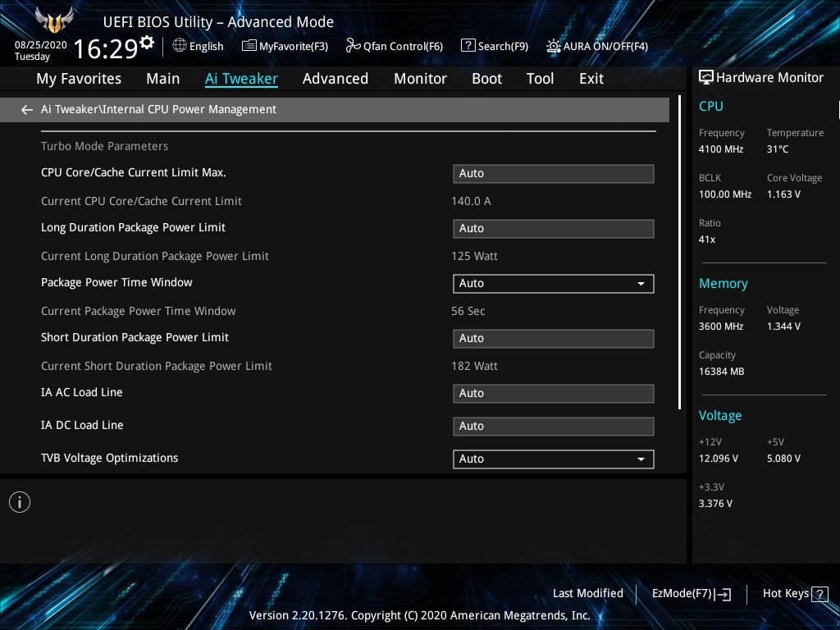The height and width of the screenshot is (630, 840).
Task: Click the 140.0 A current limit value
Action: point(471,201)
